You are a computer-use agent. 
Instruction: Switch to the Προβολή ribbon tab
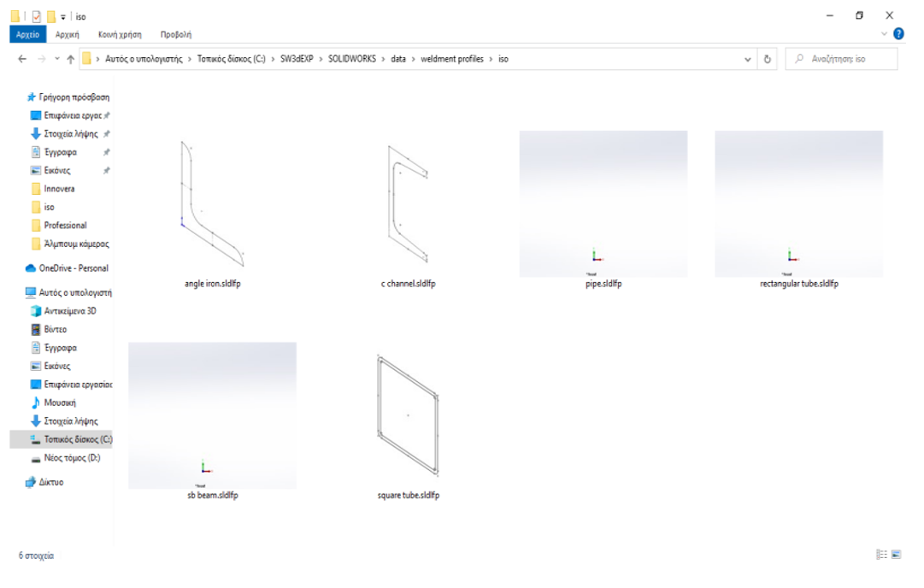(175, 35)
